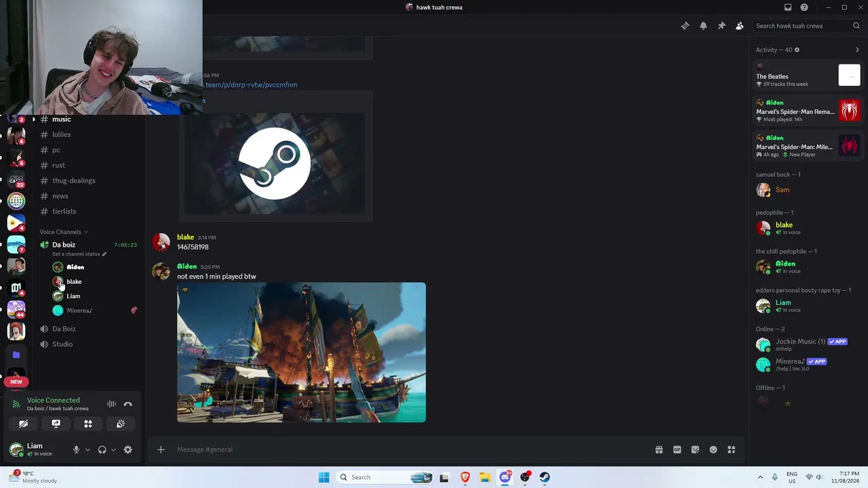The height and width of the screenshot is (488, 868).
Task: Open Discord Help icon
Action: pos(804,7)
